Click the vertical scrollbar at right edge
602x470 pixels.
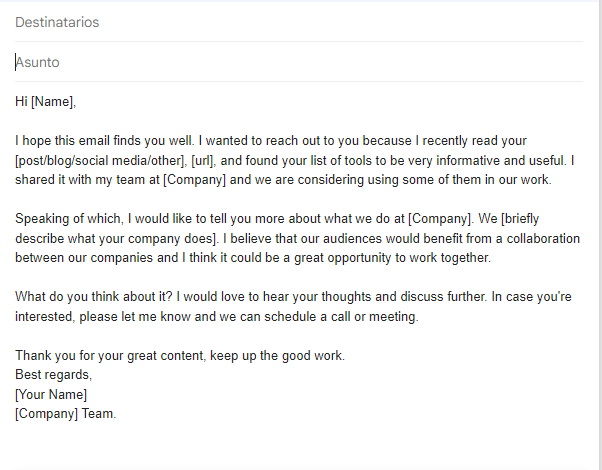(x=599, y=235)
